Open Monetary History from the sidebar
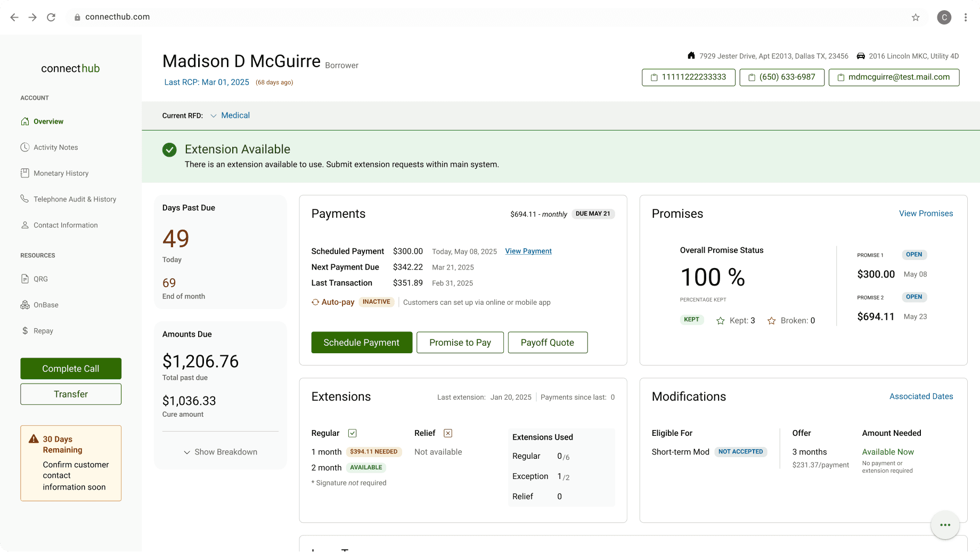 (x=61, y=173)
